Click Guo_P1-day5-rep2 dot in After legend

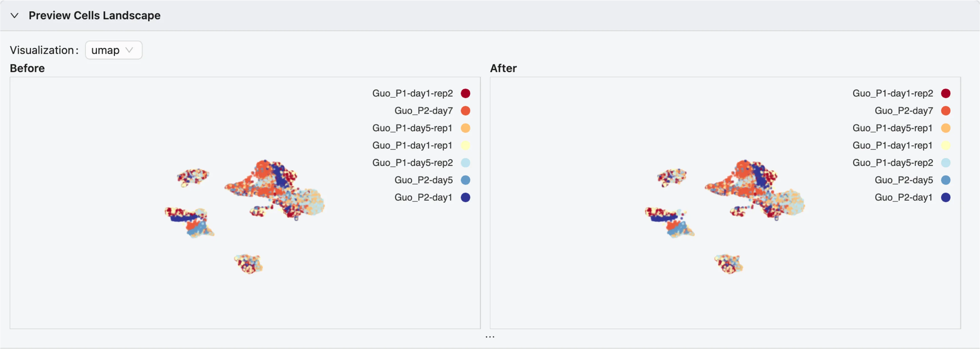click(x=945, y=163)
